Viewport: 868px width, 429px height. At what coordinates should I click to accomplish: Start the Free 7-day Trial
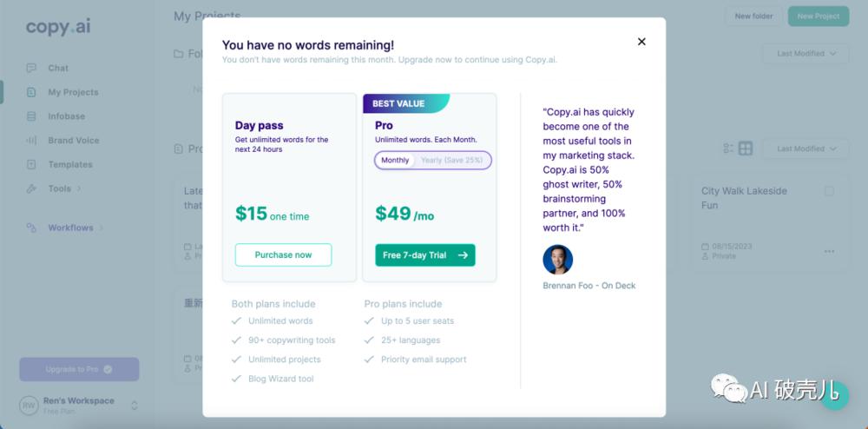[x=425, y=254]
